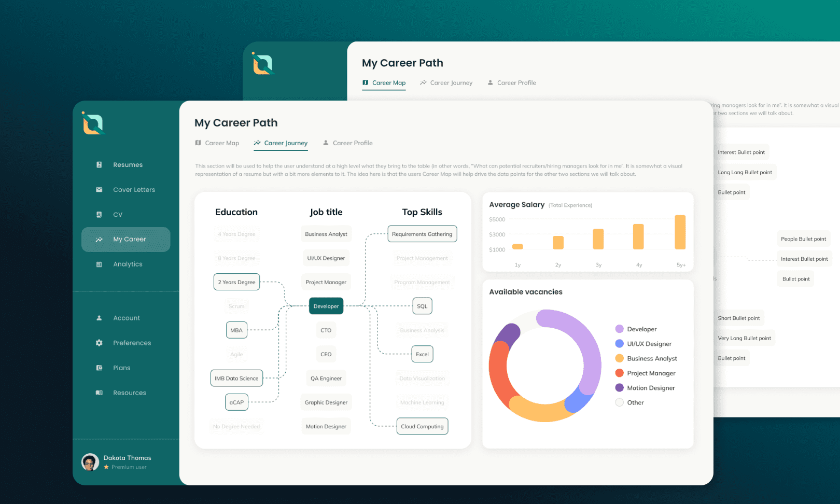Click the Analytics sidebar icon
Viewport: 840px width, 504px height.
click(x=99, y=264)
